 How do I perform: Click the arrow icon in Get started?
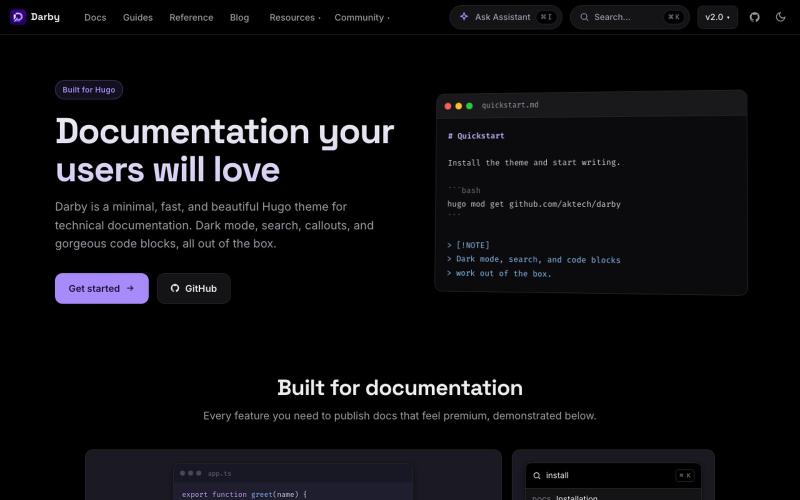[130, 288]
